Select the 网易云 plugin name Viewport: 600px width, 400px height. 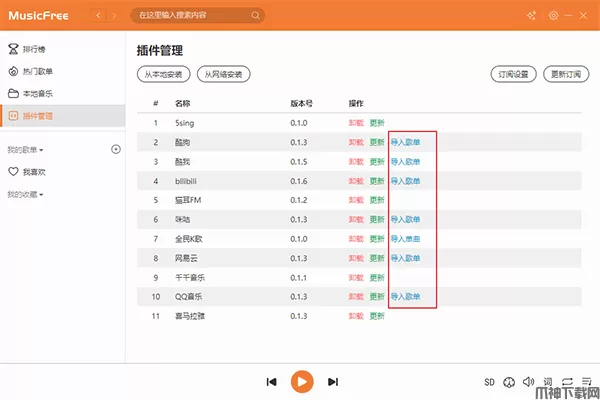click(186, 258)
